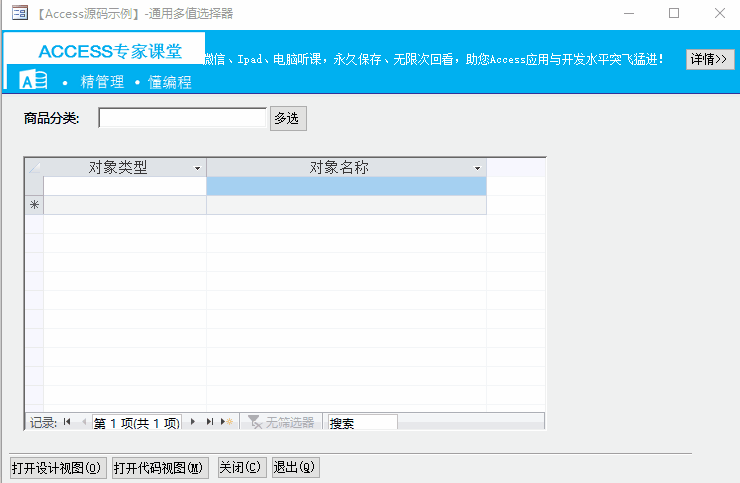The height and width of the screenshot is (483, 740).
Task: Open 对象类型 column dropdown arrow
Action: [x=198, y=168]
